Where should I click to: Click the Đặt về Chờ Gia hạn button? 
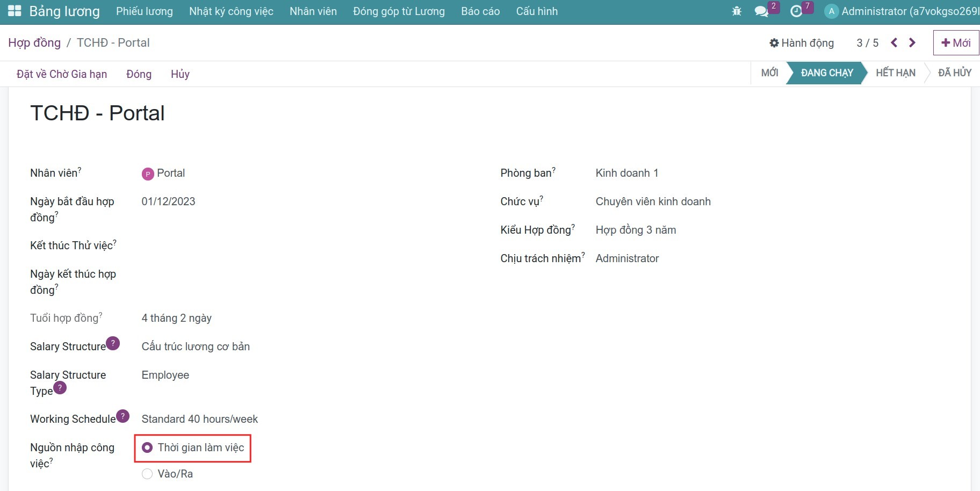[x=62, y=74]
